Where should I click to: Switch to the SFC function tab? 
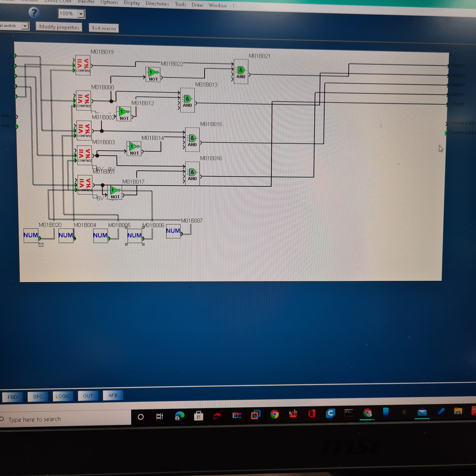38,396
